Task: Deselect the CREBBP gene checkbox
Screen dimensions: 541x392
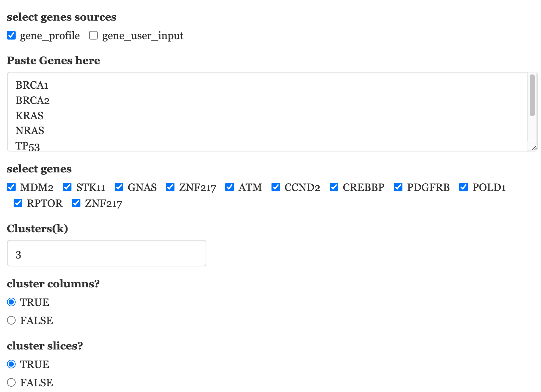Action: click(334, 187)
